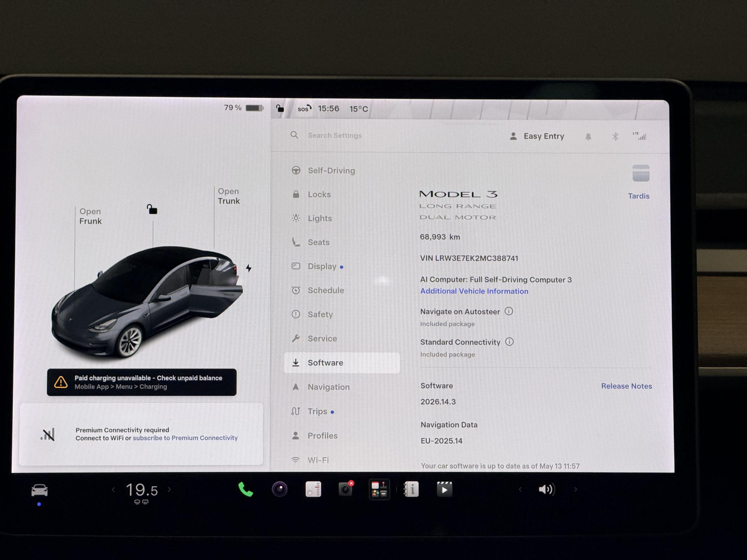
Task: Tap Open Frunk
Action: [x=90, y=216]
